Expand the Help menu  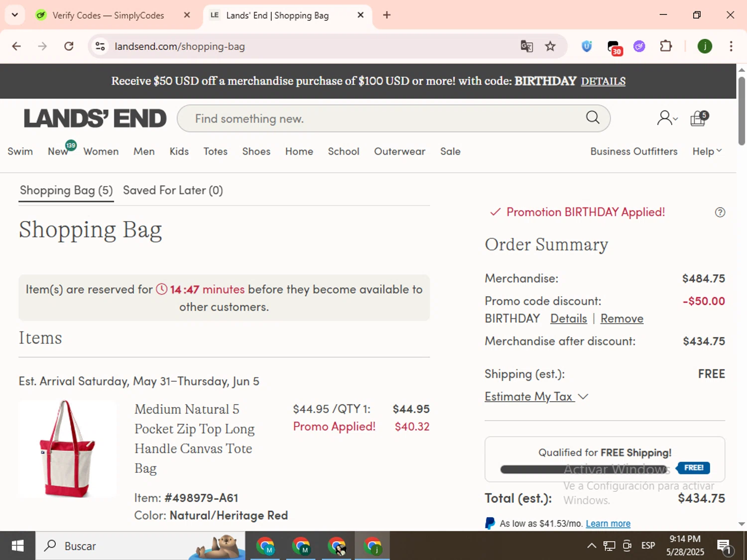click(707, 151)
